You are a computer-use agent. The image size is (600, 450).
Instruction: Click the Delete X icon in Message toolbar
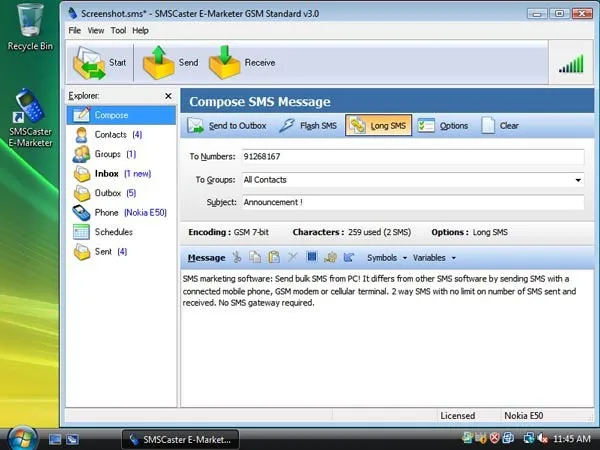pos(293,257)
